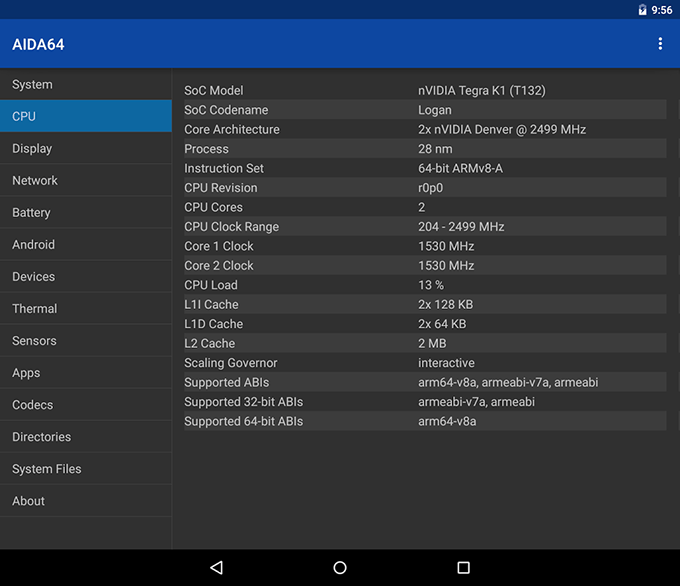The image size is (680, 586).
Task: Open the System Files section
Action: (x=86, y=469)
